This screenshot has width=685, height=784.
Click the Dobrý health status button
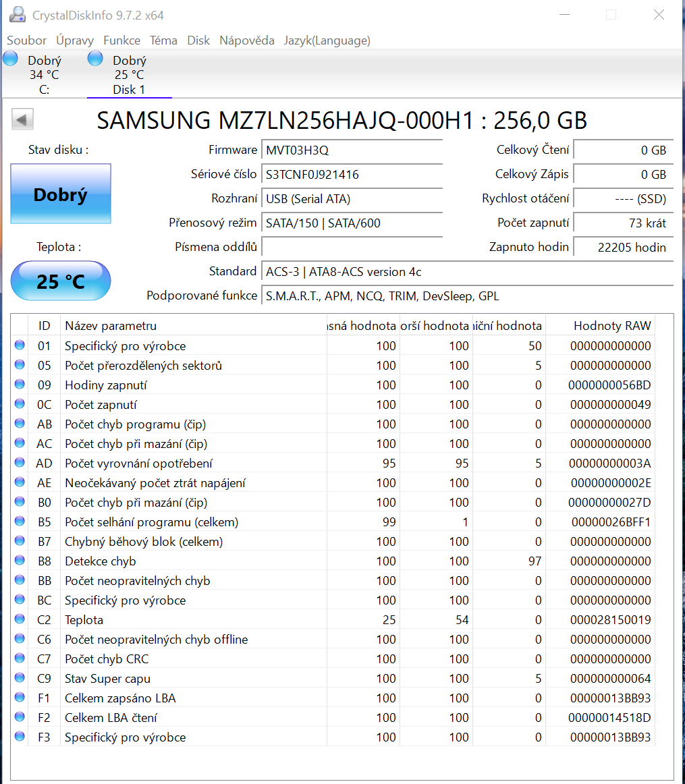tap(60, 194)
